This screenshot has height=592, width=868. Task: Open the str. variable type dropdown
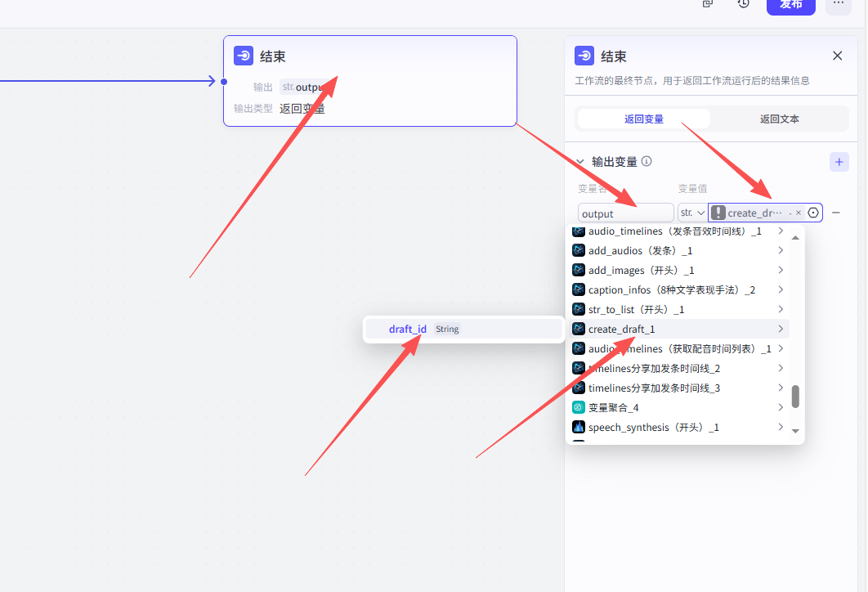pos(691,213)
